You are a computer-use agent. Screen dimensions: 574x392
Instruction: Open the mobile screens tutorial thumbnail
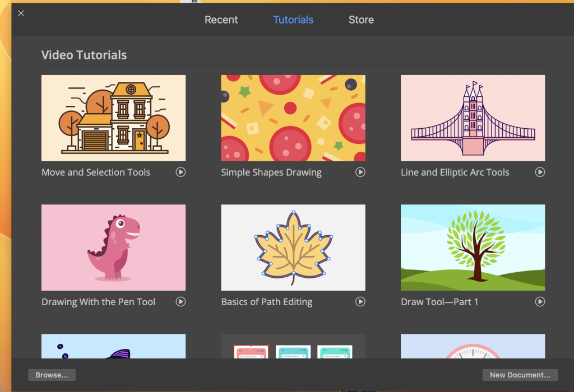pos(293,346)
